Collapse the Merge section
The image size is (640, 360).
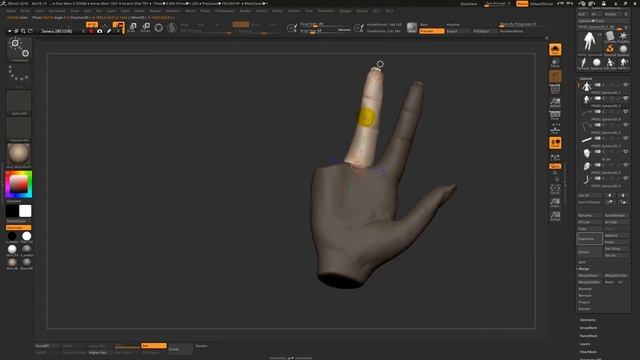coord(584,269)
